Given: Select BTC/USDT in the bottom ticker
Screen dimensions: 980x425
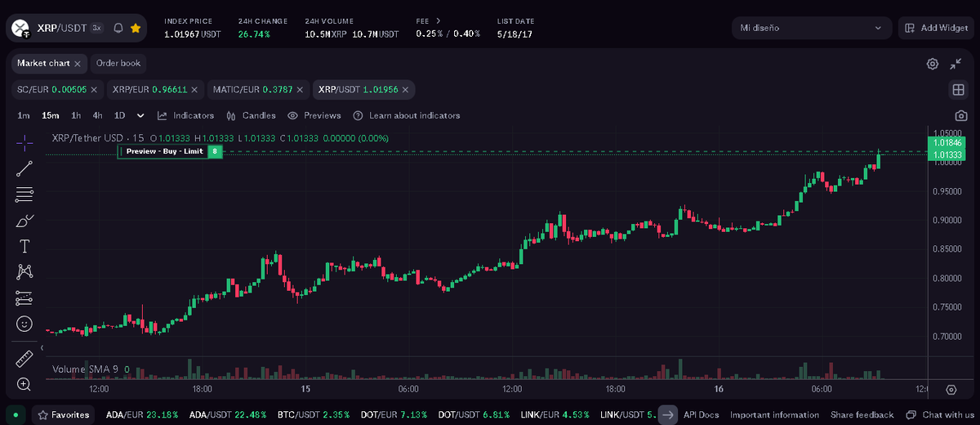Looking at the screenshot, I should click(x=313, y=414).
